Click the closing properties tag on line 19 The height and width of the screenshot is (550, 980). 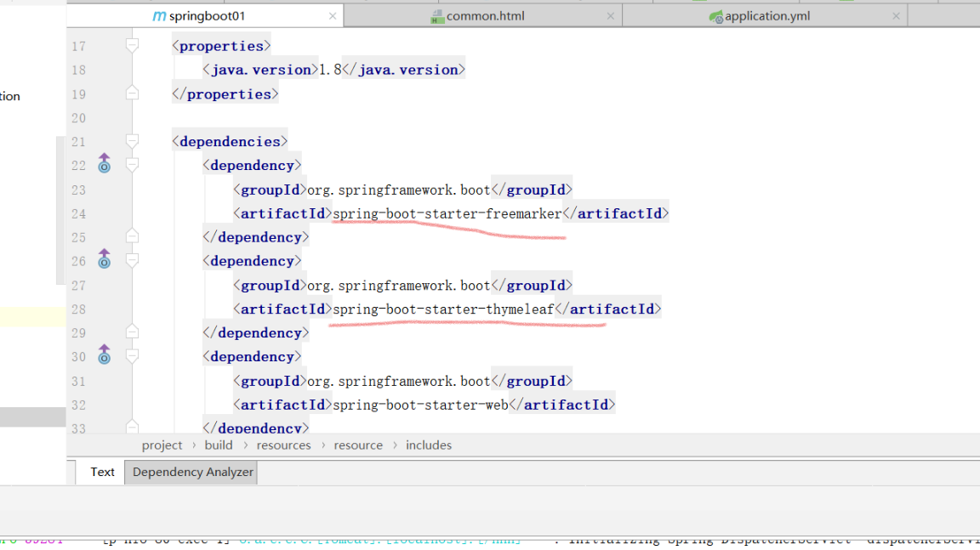225,94
